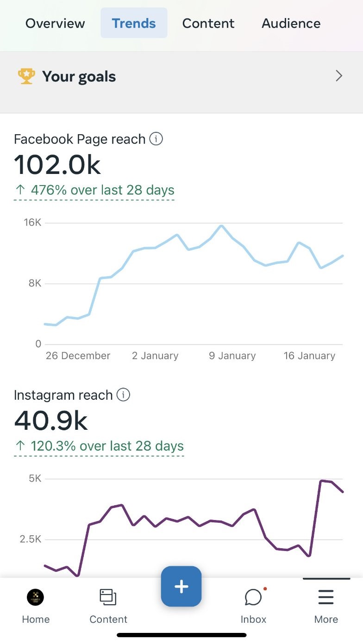The height and width of the screenshot is (644, 363).
Task: Tap the highest spike on Instagram reach line
Action: (321, 481)
